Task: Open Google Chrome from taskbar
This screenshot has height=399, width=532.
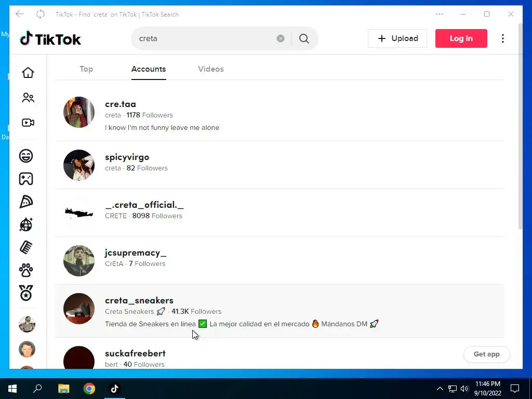Action: 89,389
